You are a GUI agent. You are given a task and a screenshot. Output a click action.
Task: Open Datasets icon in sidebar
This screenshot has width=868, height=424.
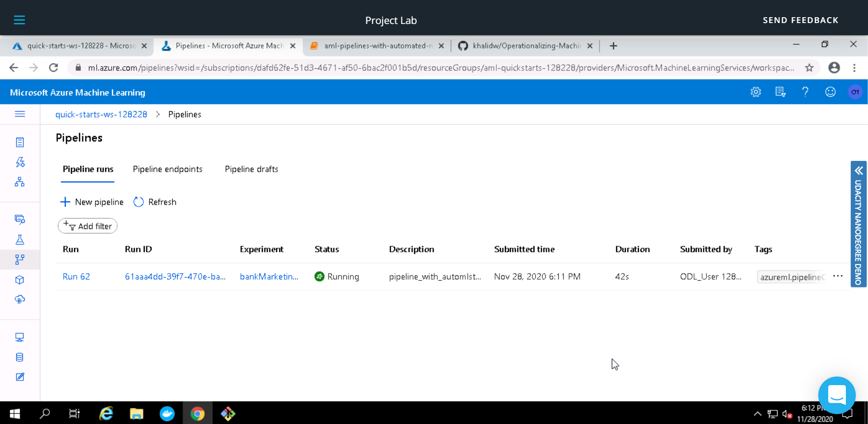20,220
